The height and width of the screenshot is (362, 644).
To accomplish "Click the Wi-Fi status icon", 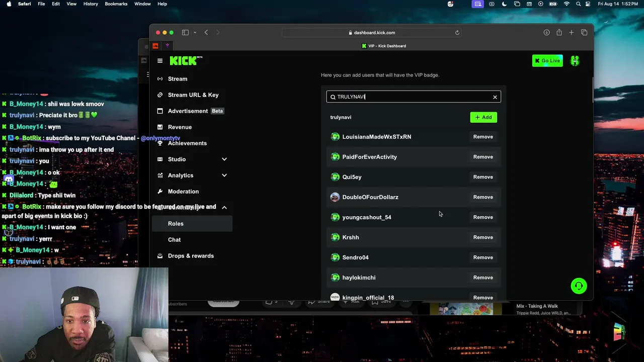I will pos(567,4).
